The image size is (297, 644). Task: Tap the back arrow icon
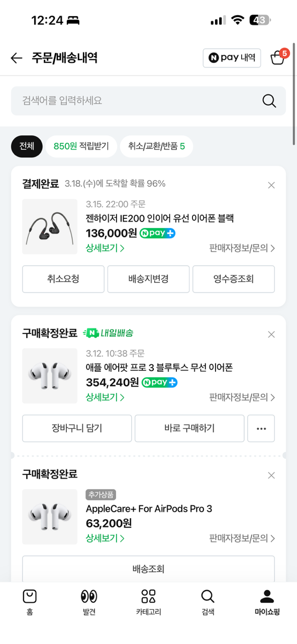tap(17, 58)
